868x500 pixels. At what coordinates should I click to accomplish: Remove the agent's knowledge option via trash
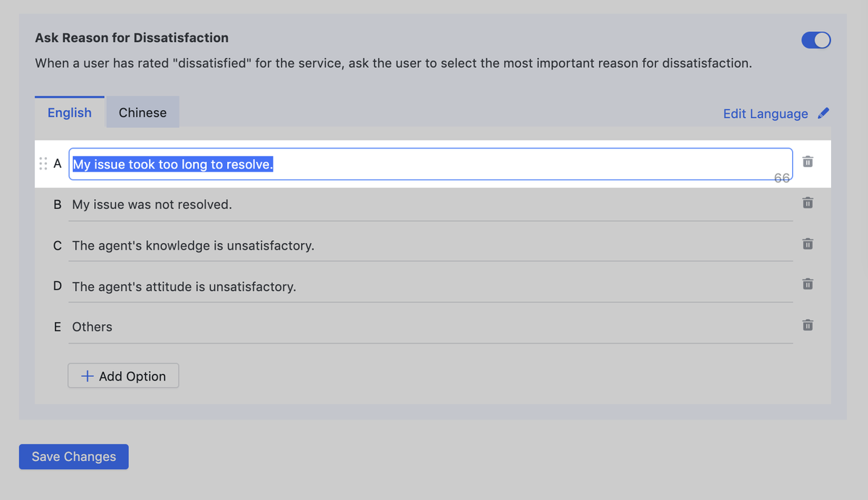pos(808,244)
